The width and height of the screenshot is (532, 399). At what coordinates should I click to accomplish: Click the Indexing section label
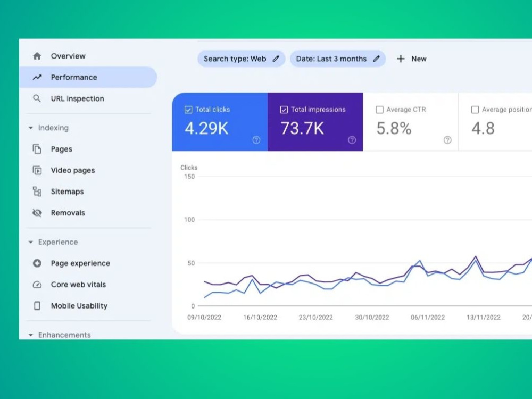[53, 128]
